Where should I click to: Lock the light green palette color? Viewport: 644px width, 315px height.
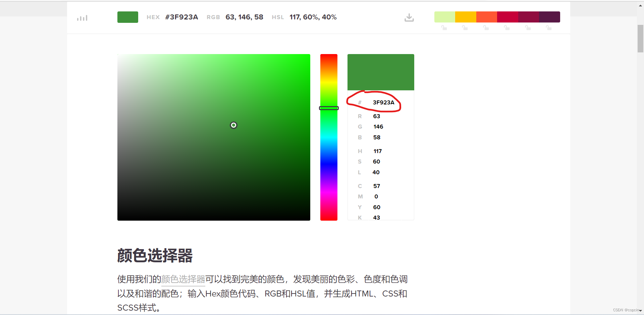444,28
